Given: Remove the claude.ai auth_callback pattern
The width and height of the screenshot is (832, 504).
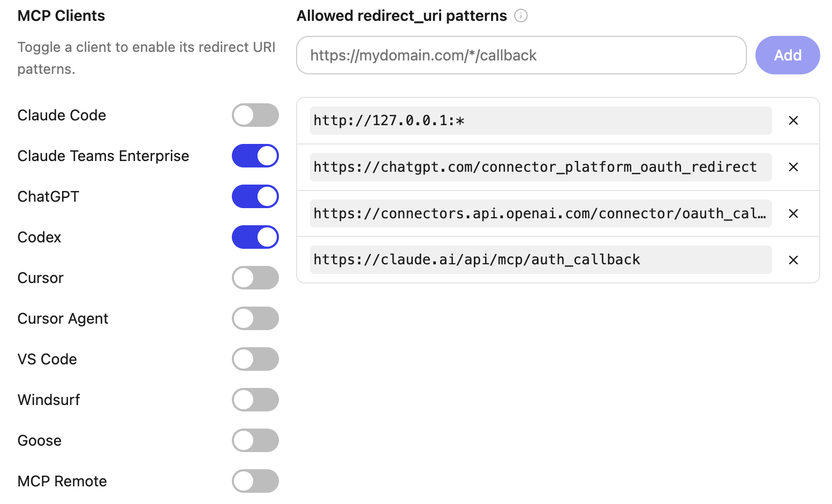Looking at the screenshot, I should [x=793, y=260].
